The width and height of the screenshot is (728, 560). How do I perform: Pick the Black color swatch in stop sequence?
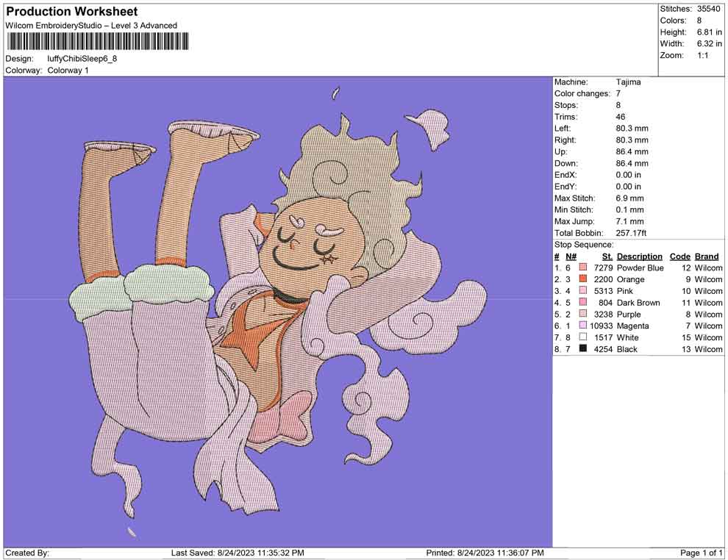coord(583,349)
